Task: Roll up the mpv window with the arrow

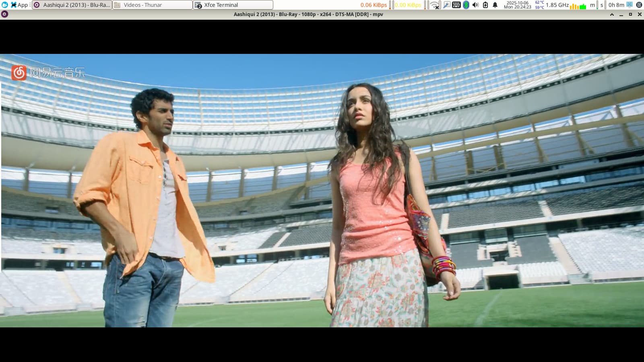Action: point(612,14)
